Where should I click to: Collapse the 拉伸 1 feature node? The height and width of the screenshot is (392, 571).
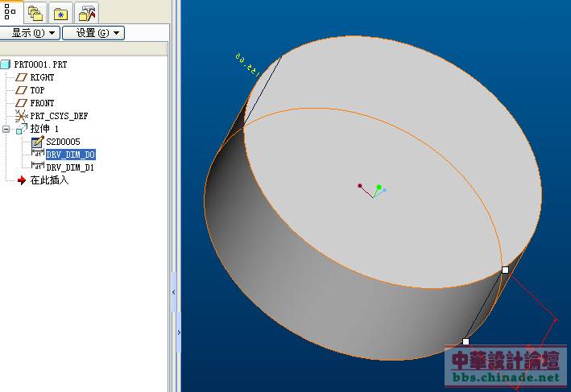(6, 129)
